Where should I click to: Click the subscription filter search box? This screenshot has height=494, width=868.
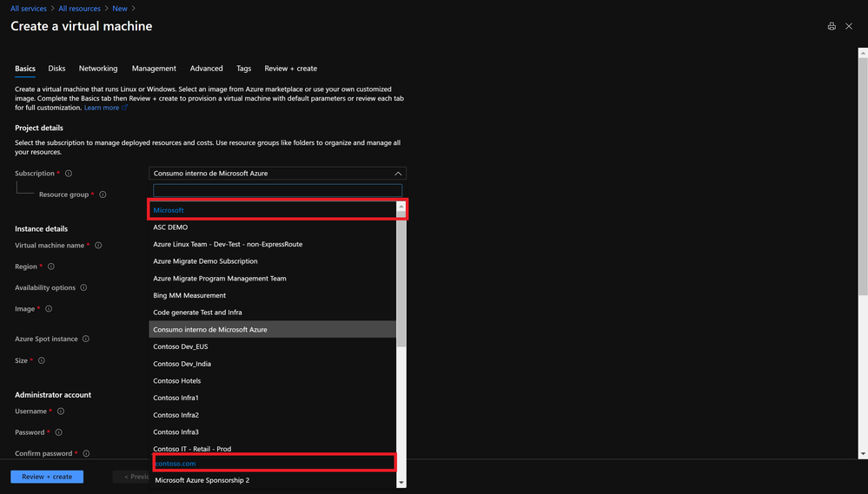tap(277, 190)
